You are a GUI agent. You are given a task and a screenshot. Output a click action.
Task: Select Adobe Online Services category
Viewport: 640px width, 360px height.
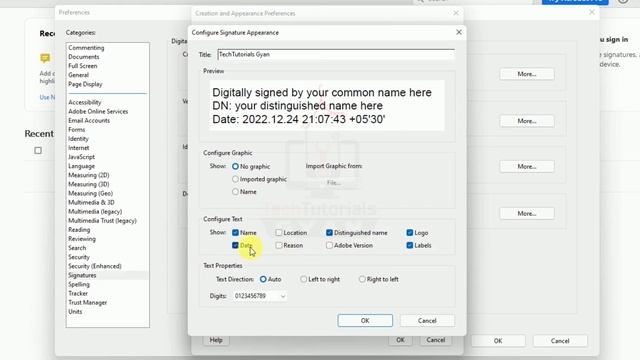(98, 111)
